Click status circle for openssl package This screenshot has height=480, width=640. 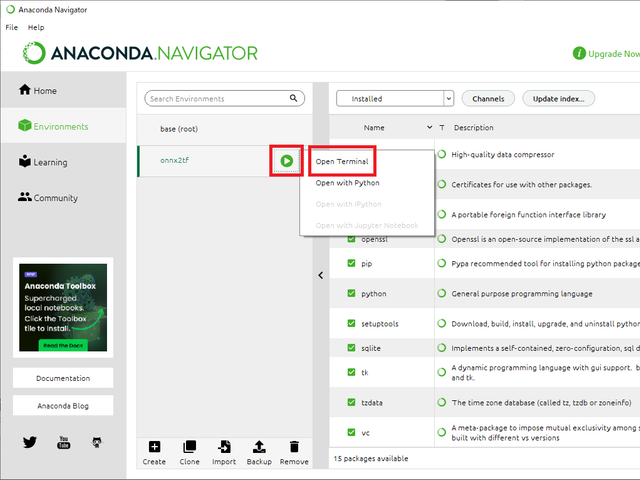coord(441,239)
